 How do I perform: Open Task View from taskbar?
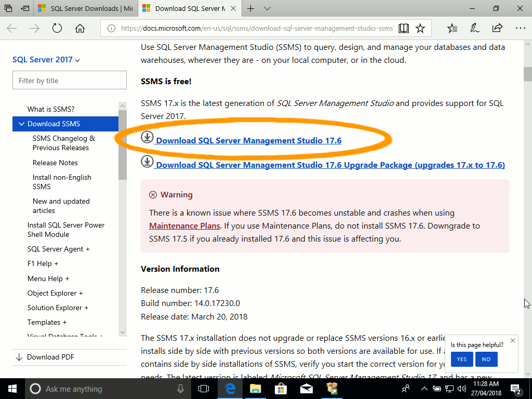coord(203,389)
